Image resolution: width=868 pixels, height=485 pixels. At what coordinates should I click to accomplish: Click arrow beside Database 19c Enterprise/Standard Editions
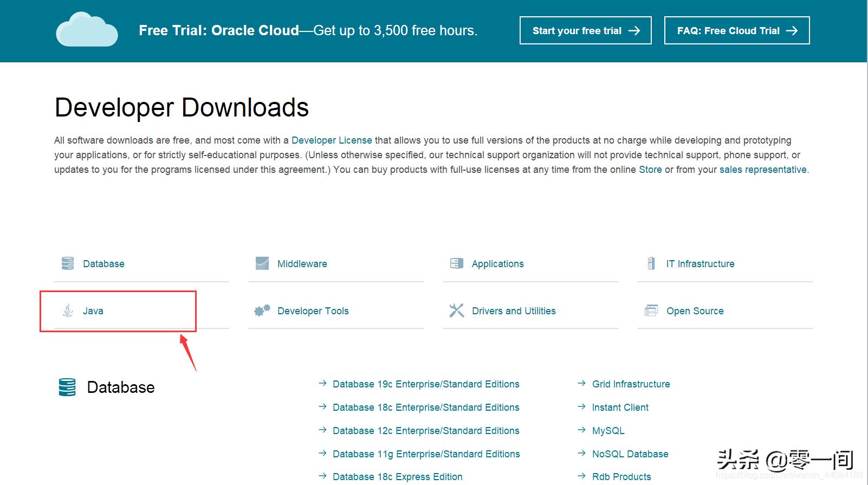pos(322,383)
